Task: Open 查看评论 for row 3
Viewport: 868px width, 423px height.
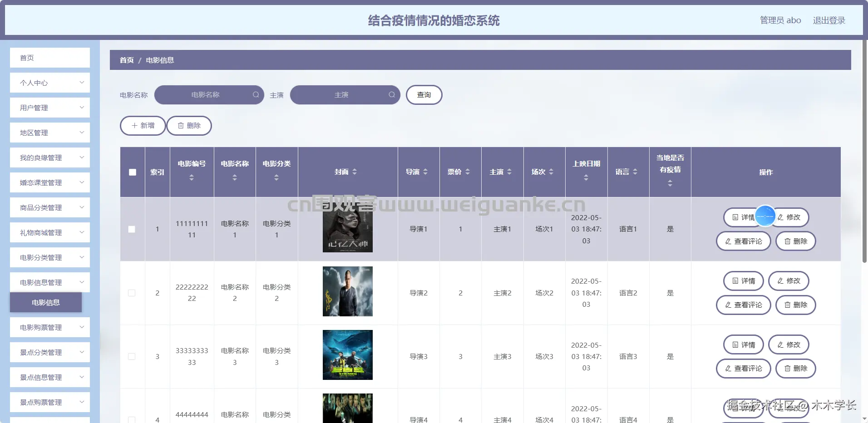Action: 744,369
